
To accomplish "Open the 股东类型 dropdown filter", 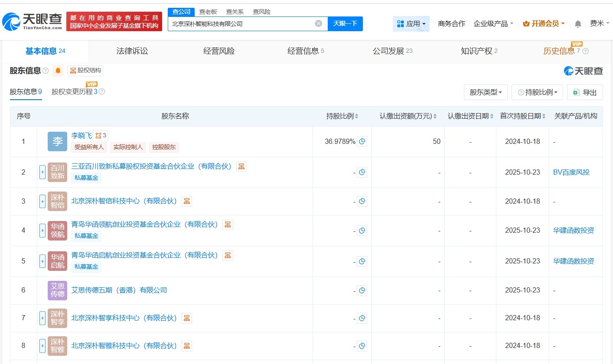I will point(486,92).
